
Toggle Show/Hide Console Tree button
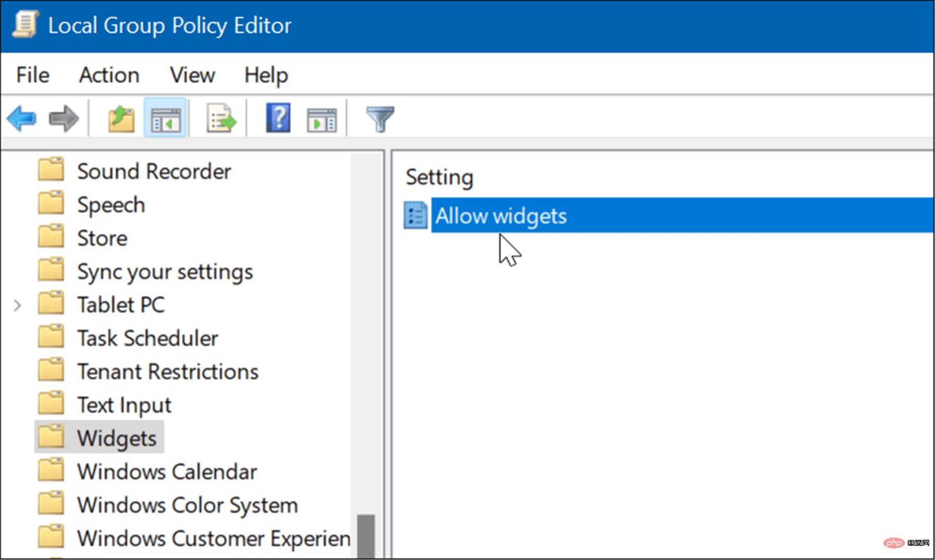165,119
